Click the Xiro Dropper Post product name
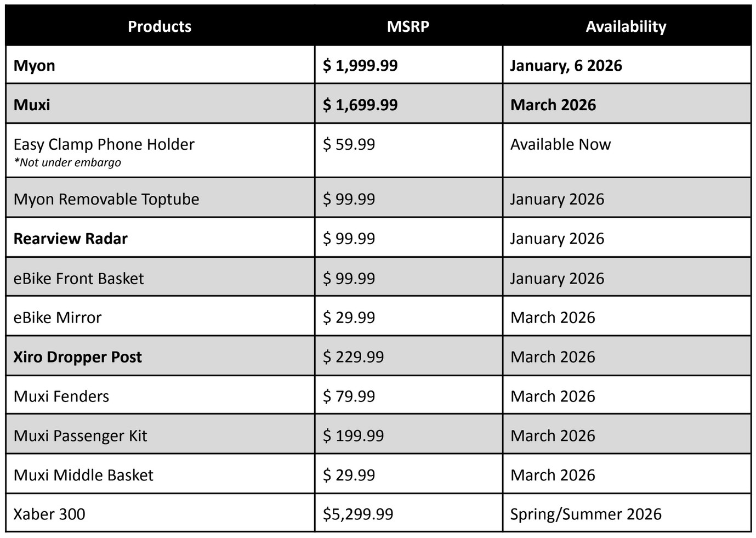The height and width of the screenshot is (538, 756). click(77, 357)
